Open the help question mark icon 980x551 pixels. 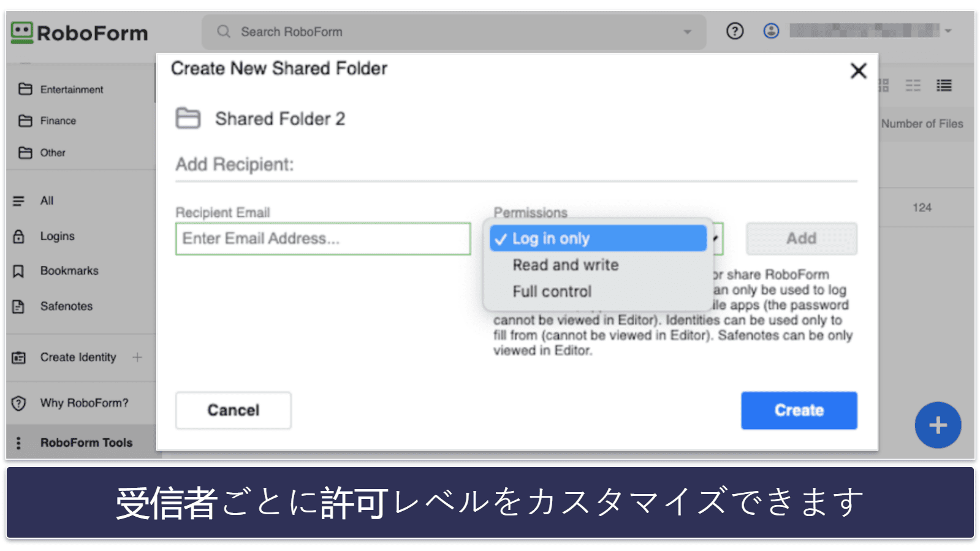(735, 31)
